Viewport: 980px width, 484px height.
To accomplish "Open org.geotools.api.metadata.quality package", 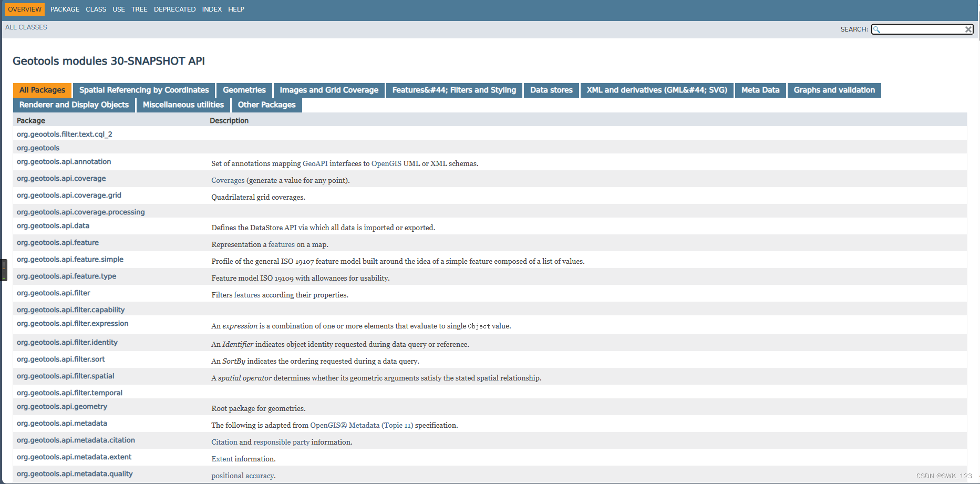I will coord(75,474).
